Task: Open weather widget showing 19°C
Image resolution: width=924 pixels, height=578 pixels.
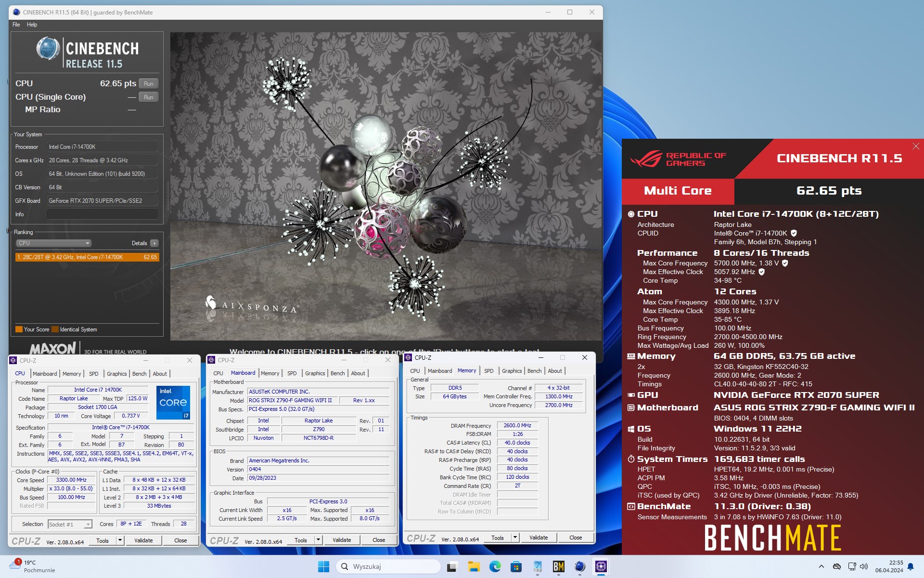Action: click(x=33, y=566)
